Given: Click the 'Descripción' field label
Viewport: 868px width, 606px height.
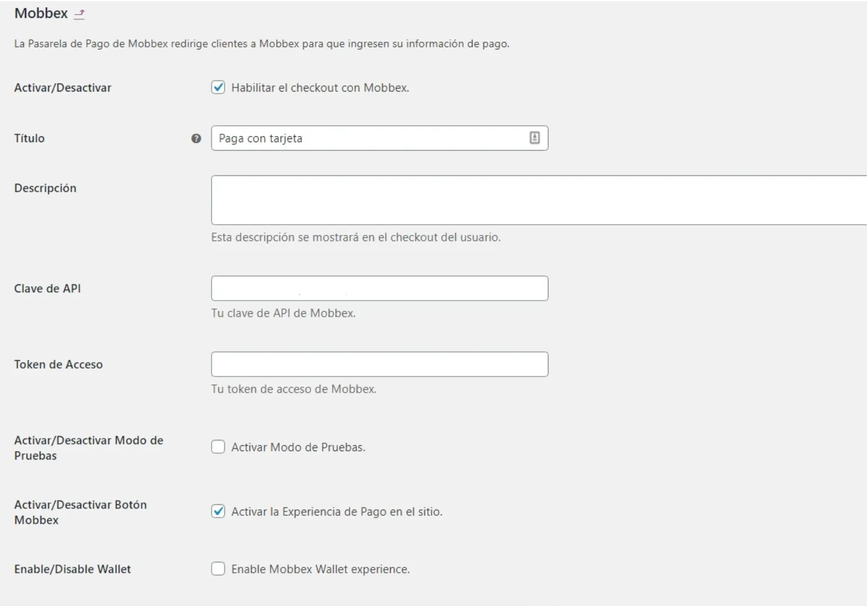Looking at the screenshot, I should (x=45, y=189).
